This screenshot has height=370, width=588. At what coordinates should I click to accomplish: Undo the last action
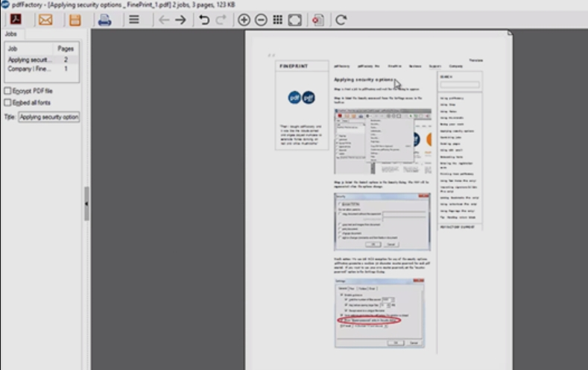click(204, 20)
